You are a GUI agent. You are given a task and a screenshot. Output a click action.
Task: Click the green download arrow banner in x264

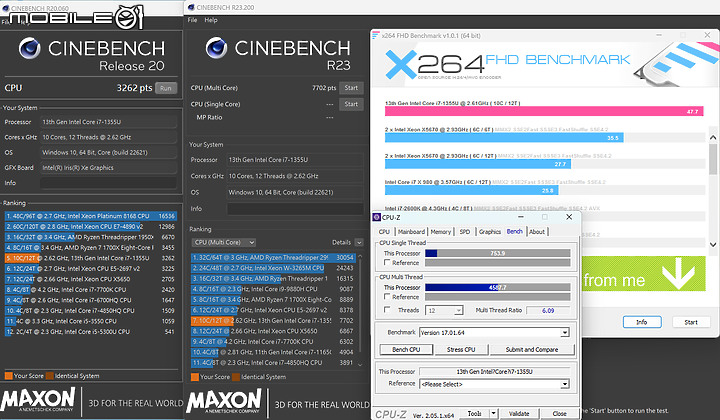point(643,274)
